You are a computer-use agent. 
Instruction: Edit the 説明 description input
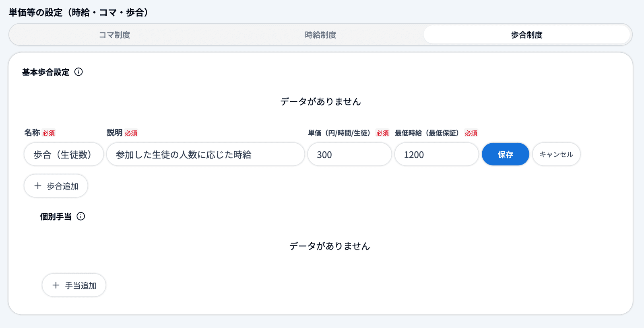point(205,154)
